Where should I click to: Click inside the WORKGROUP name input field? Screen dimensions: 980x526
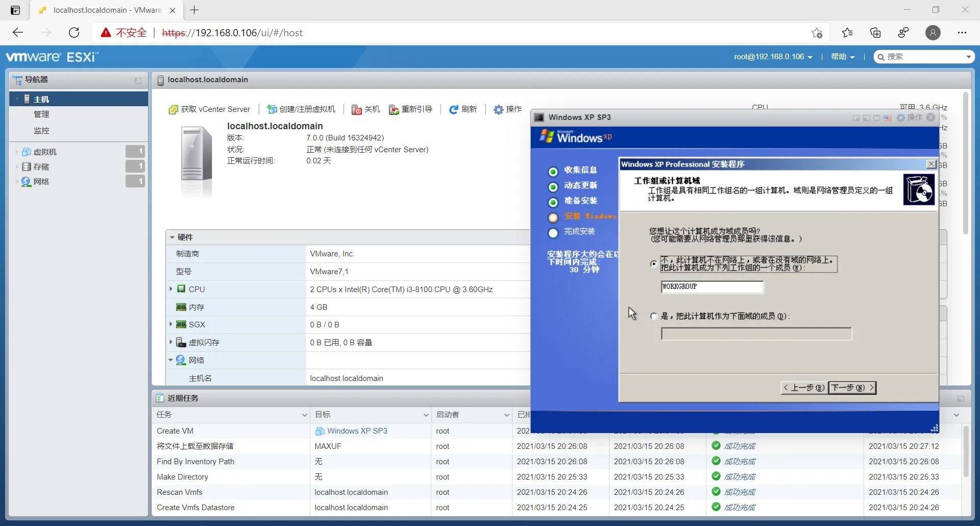712,286
